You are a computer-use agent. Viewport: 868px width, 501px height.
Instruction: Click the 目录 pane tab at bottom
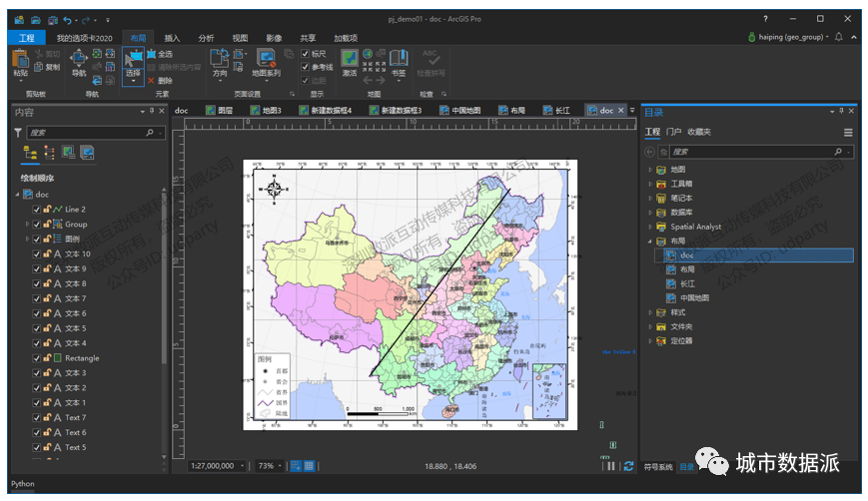coord(687,467)
